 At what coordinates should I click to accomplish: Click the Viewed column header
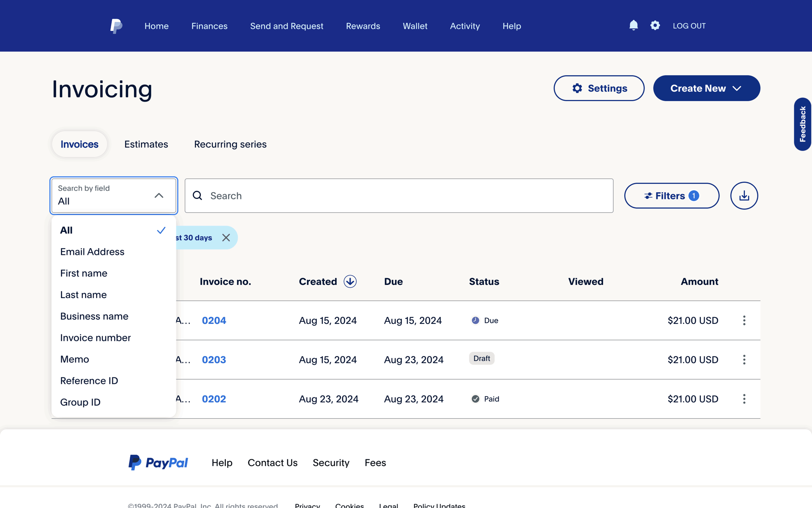coord(586,282)
